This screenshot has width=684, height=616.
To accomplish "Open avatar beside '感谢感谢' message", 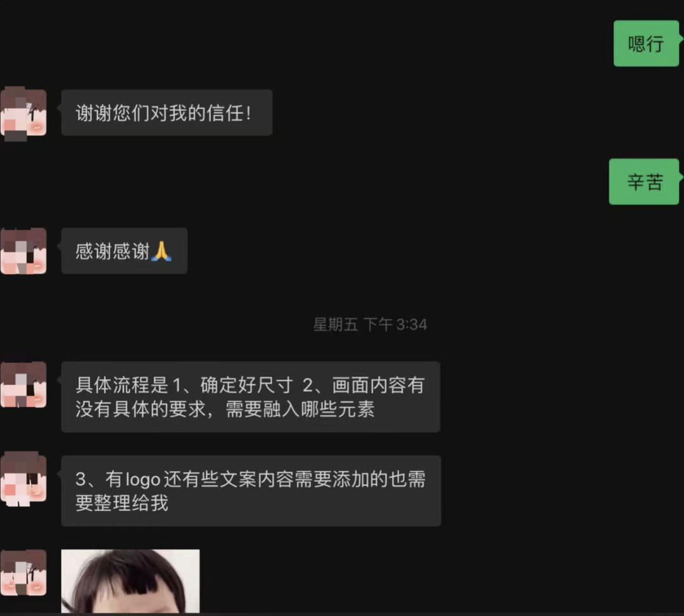I will coord(23,251).
